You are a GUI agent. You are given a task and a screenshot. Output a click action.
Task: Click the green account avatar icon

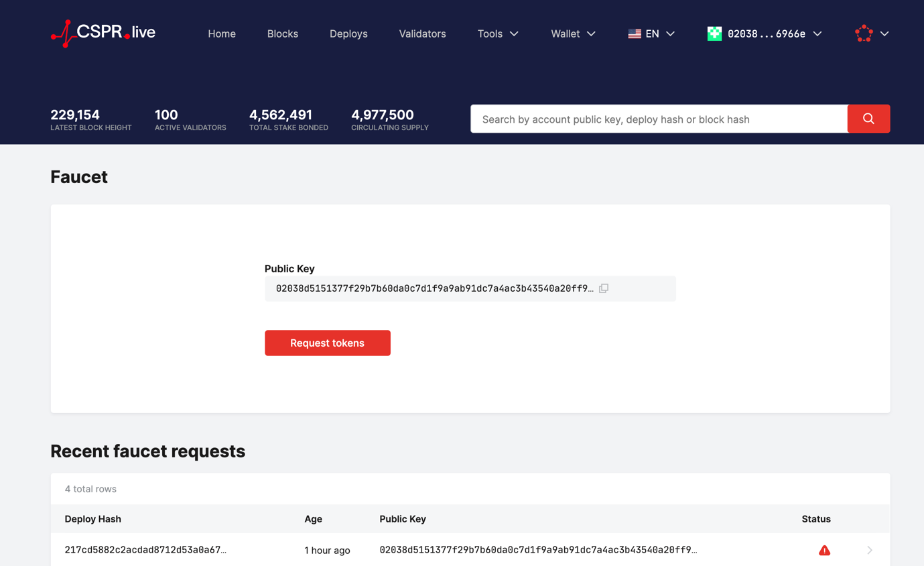[714, 34]
